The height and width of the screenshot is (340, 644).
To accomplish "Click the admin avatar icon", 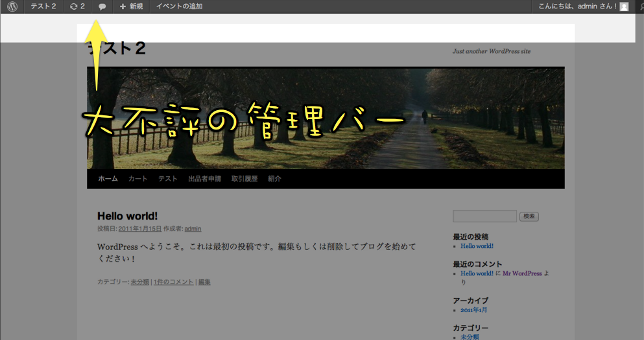I will pyautogui.click(x=624, y=6).
